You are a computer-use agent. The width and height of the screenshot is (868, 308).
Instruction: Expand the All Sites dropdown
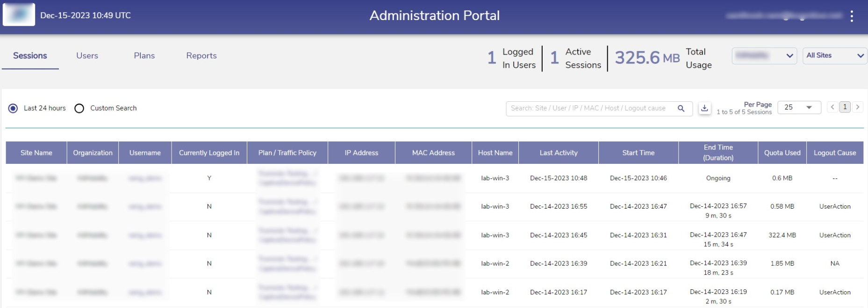(x=835, y=56)
